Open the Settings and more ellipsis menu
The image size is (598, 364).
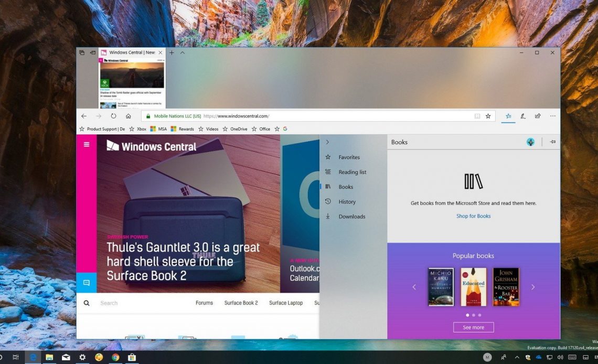(552, 116)
